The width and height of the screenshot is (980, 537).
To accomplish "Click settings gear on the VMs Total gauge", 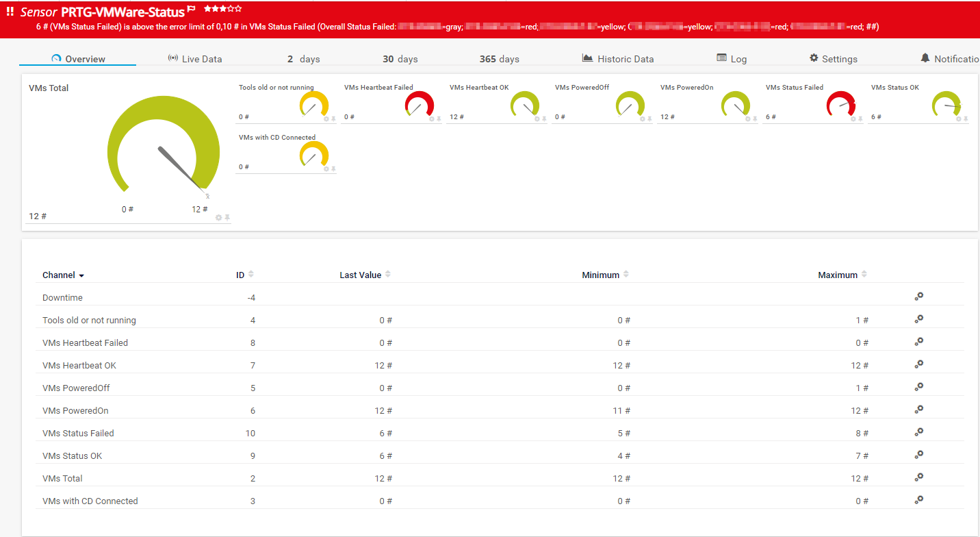I will pos(218,217).
